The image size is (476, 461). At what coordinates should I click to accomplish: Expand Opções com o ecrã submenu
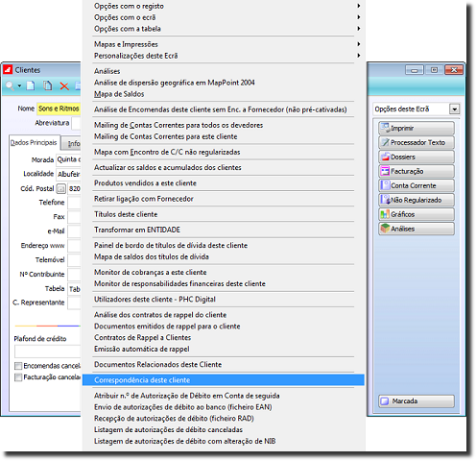click(224, 17)
